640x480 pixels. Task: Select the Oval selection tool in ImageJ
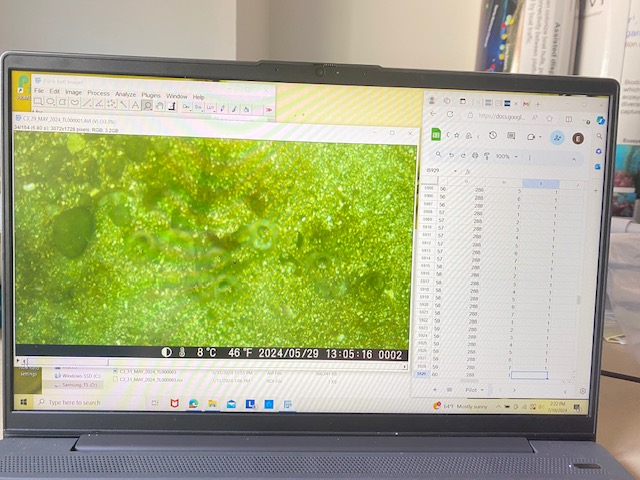tap(50, 102)
